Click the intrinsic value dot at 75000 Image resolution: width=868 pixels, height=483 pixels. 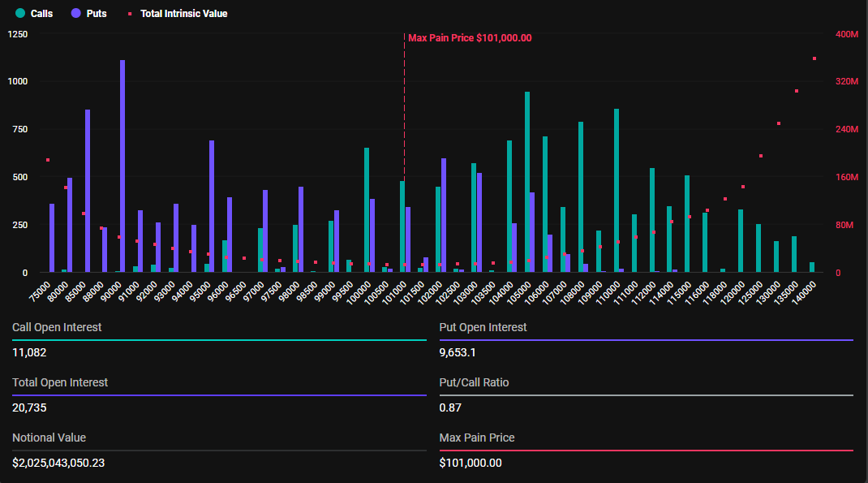[48, 160]
